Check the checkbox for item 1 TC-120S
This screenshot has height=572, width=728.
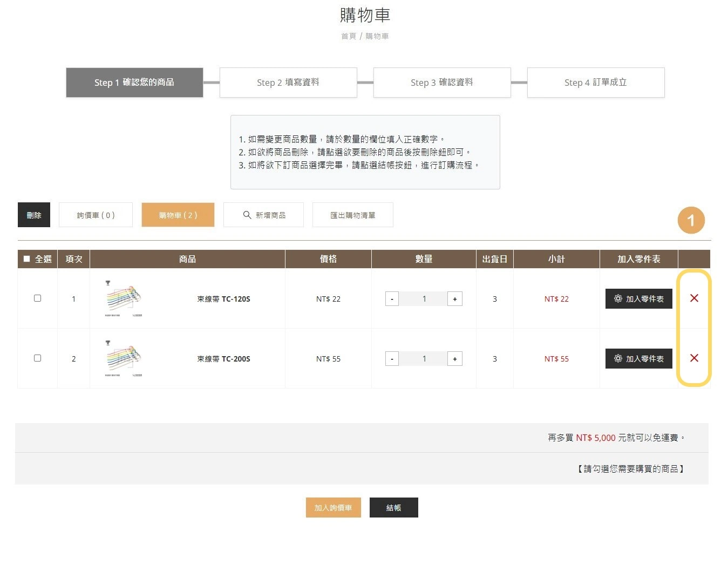pos(37,297)
